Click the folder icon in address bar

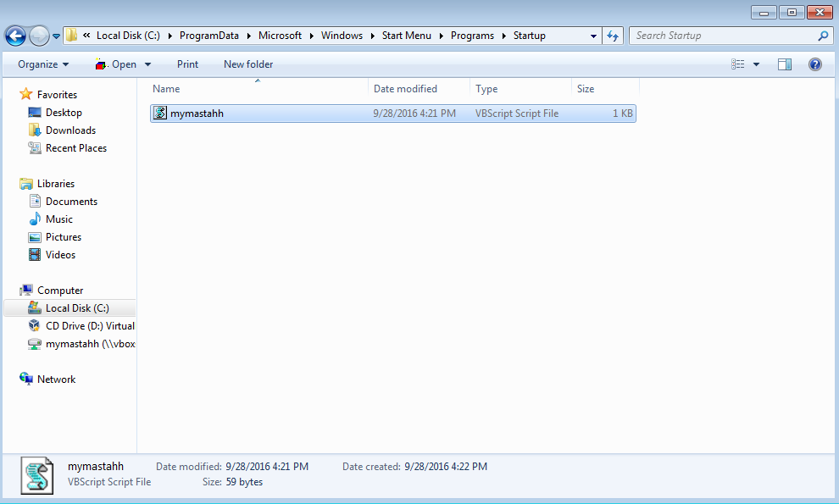point(71,36)
